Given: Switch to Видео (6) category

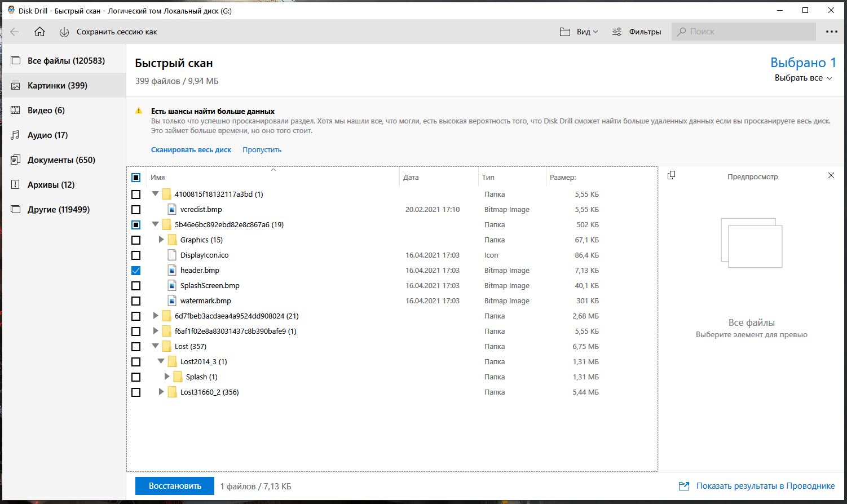Looking at the screenshot, I should pos(64,110).
